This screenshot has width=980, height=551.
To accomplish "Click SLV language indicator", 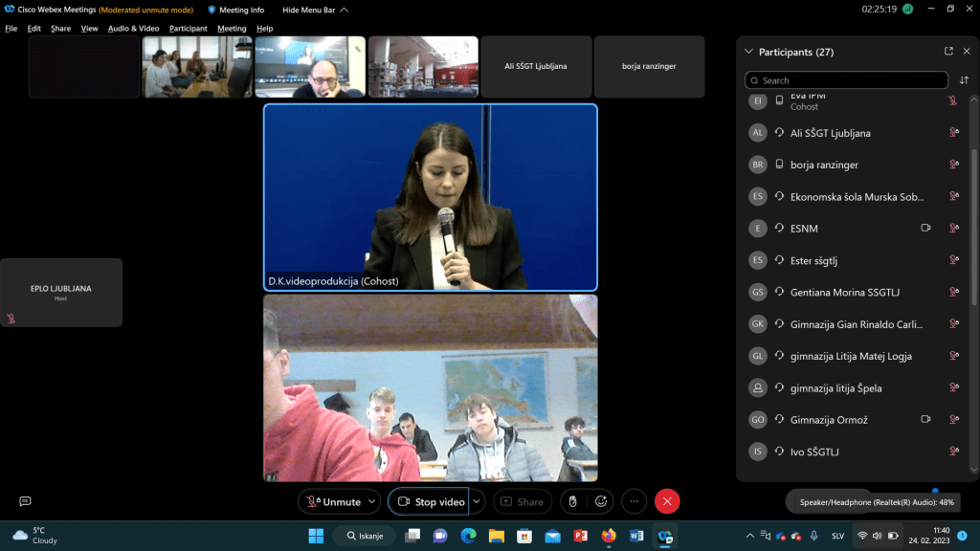I will (x=837, y=536).
